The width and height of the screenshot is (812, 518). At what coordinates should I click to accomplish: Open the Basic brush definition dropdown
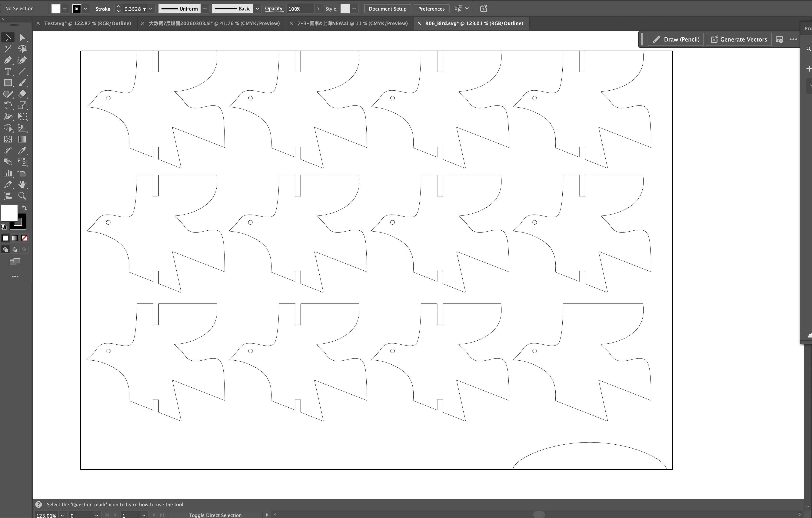(257, 8)
